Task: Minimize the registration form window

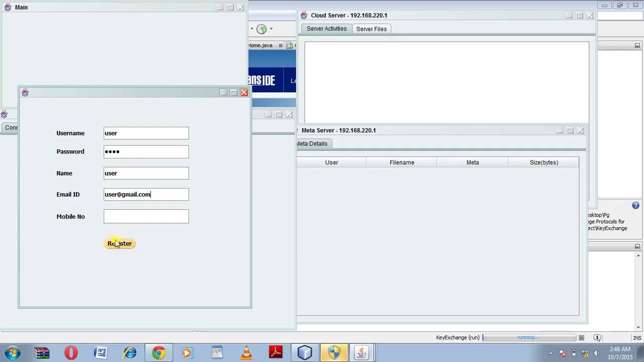Action: [x=223, y=93]
